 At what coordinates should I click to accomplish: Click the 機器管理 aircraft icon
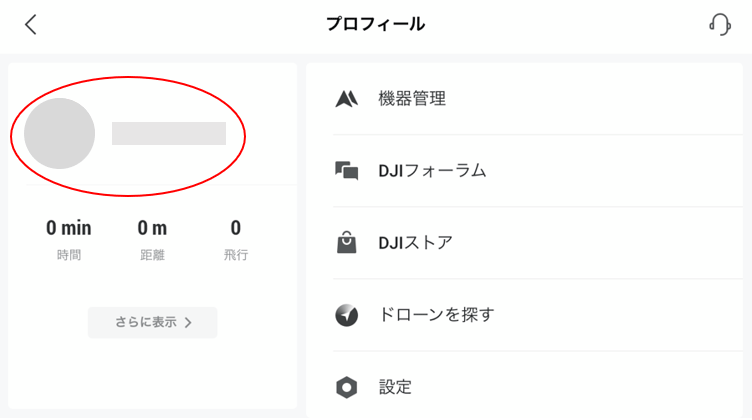pyautogui.click(x=346, y=99)
